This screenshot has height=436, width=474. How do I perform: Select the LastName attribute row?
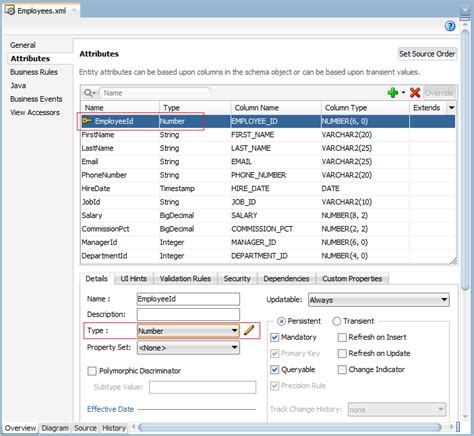[268, 148]
